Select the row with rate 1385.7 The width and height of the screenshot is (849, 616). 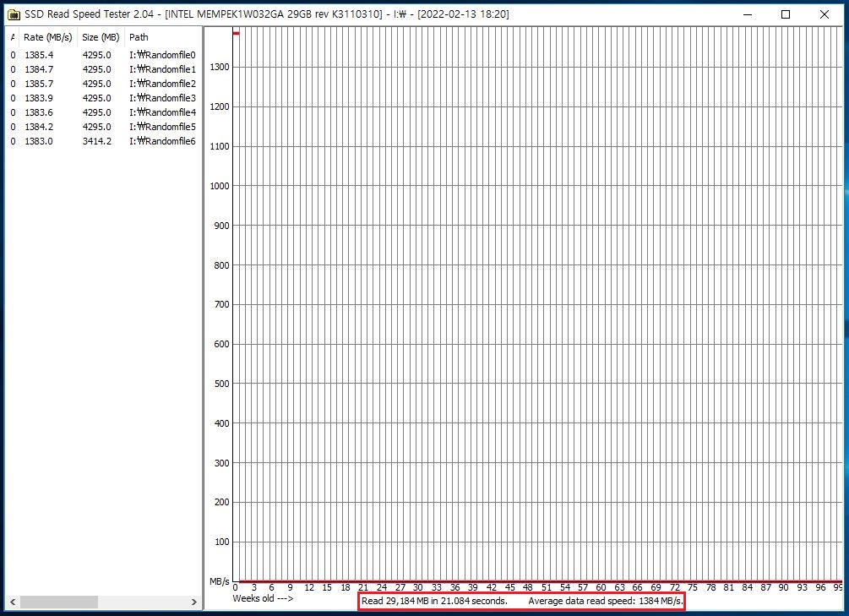tap(103, 84)
